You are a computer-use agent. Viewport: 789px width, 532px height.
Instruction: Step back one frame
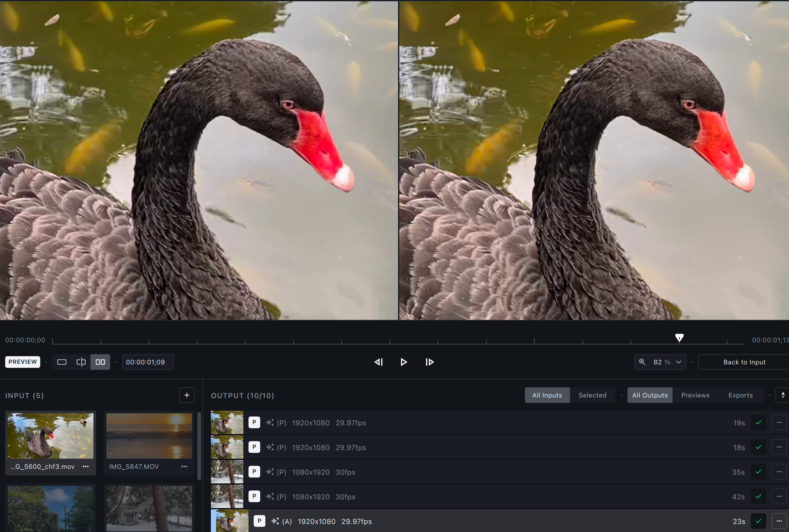[378, 362]
